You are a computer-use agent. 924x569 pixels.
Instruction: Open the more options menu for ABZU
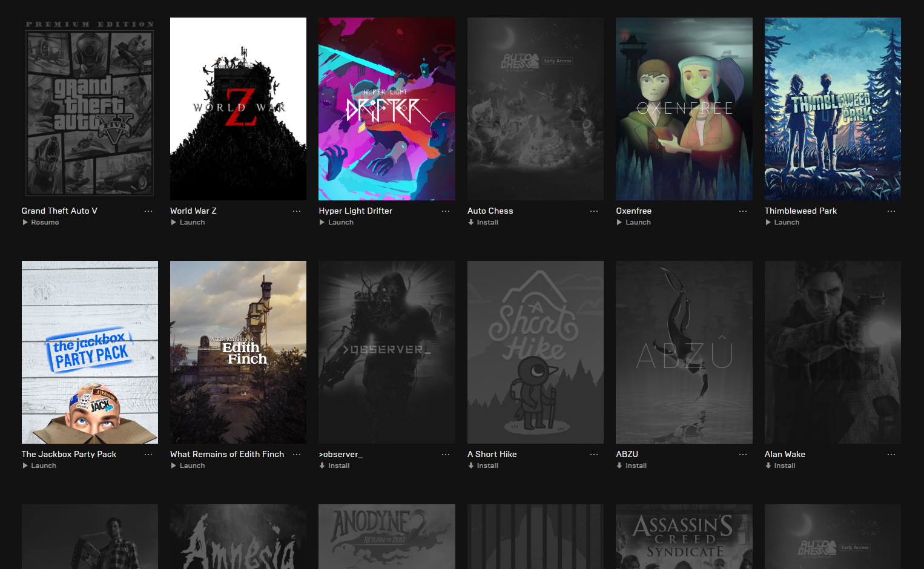(x=743, y=455)
